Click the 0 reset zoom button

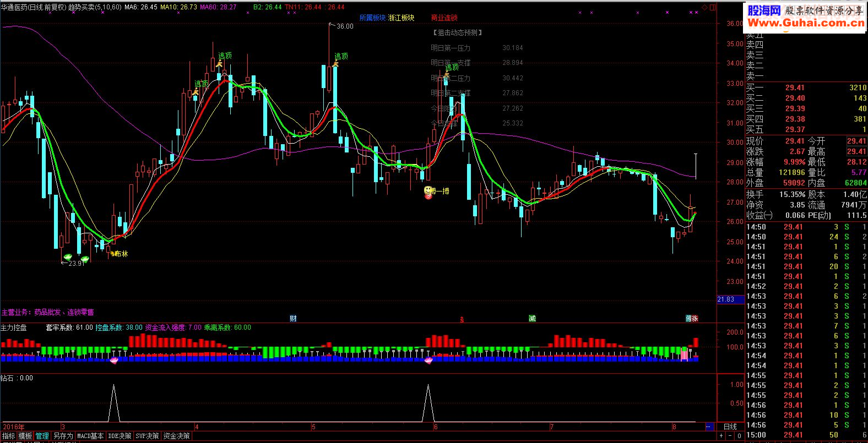point(739,436)
